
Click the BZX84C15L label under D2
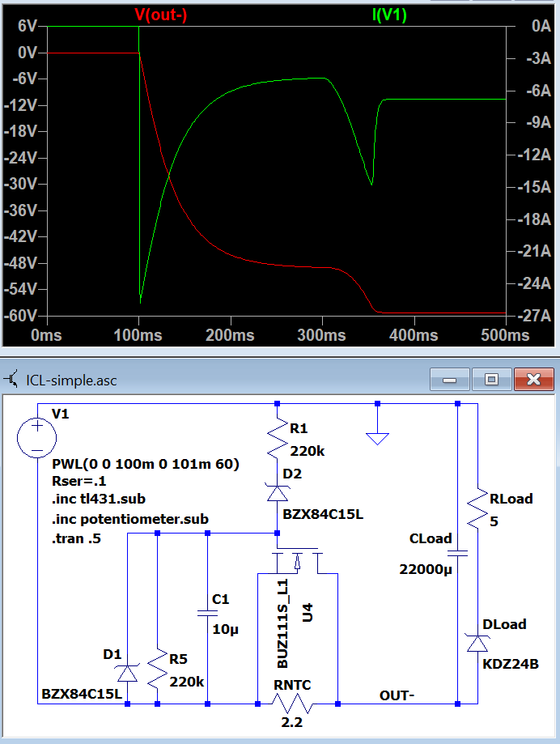tap(323, 514)
